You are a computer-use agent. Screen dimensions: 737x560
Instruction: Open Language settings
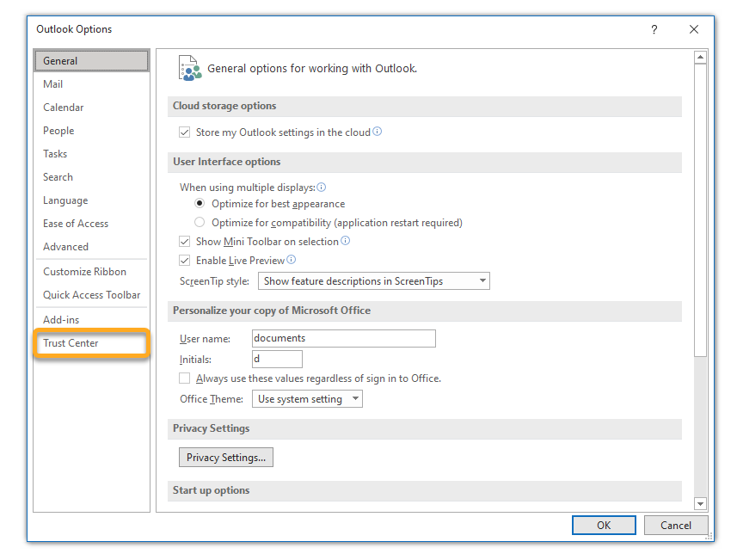(92, 200)
